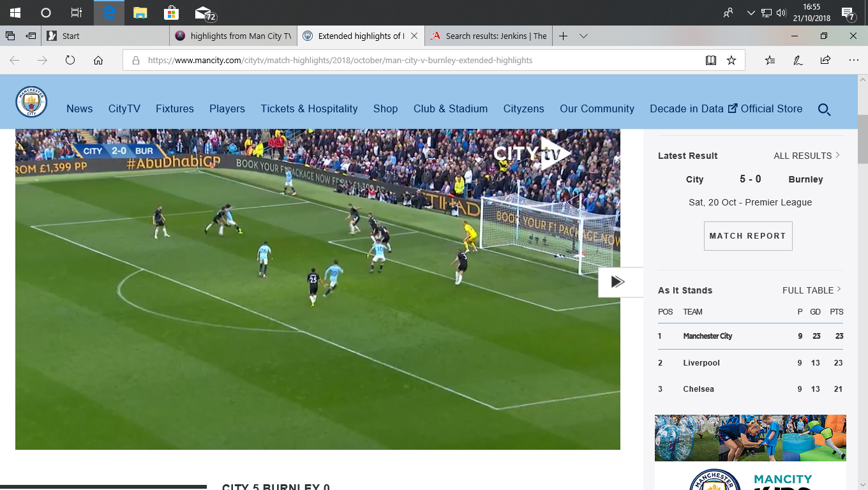This screenshot has height=490, width=868.
Task: Open the Add notes pen icon
Action: pyautogui.click(x=798, y=60)
